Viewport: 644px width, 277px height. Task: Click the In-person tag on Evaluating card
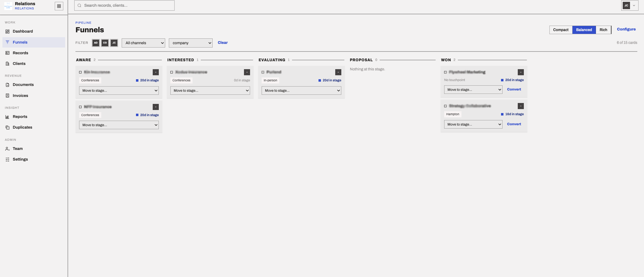pyautogui.click(x=270, y=80)
